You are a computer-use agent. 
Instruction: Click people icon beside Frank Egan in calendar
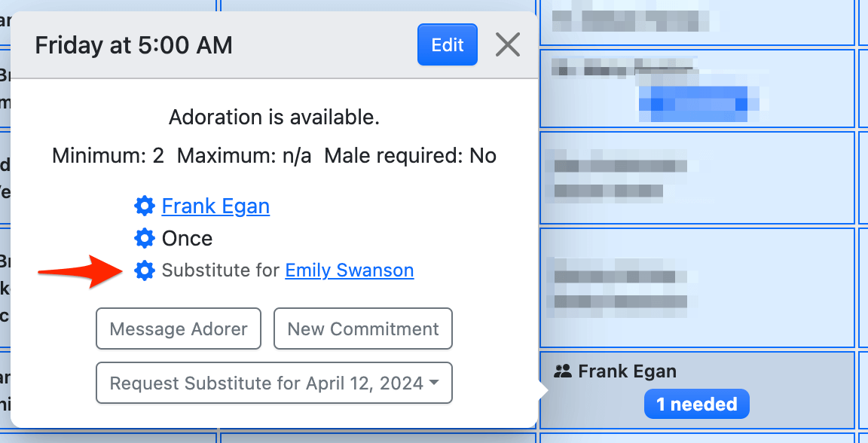point(562,371)
